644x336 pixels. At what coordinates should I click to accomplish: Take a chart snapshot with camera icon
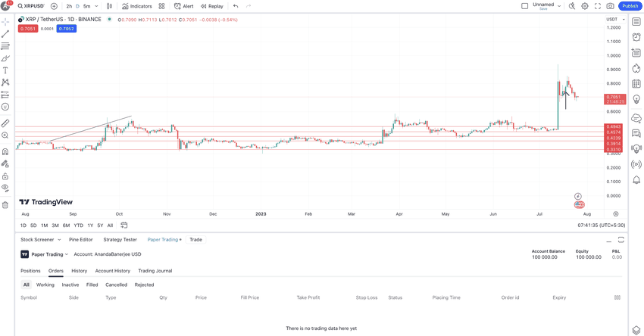tap(611, 6)
